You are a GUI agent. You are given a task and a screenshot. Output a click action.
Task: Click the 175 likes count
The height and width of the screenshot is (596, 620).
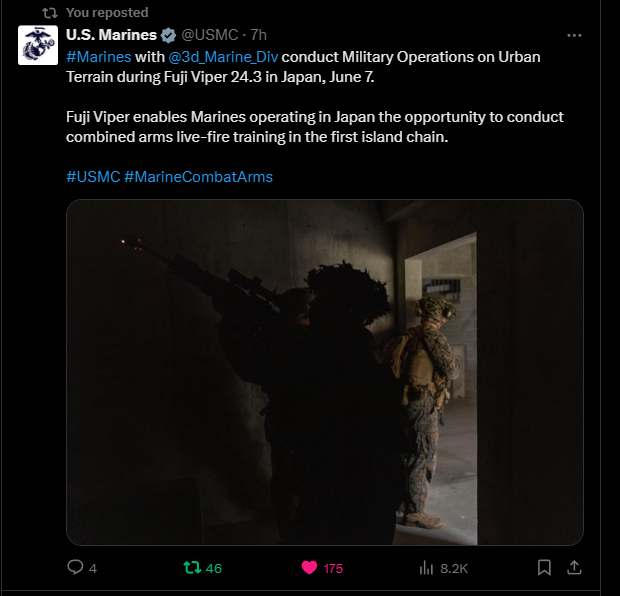pos(333,569)
